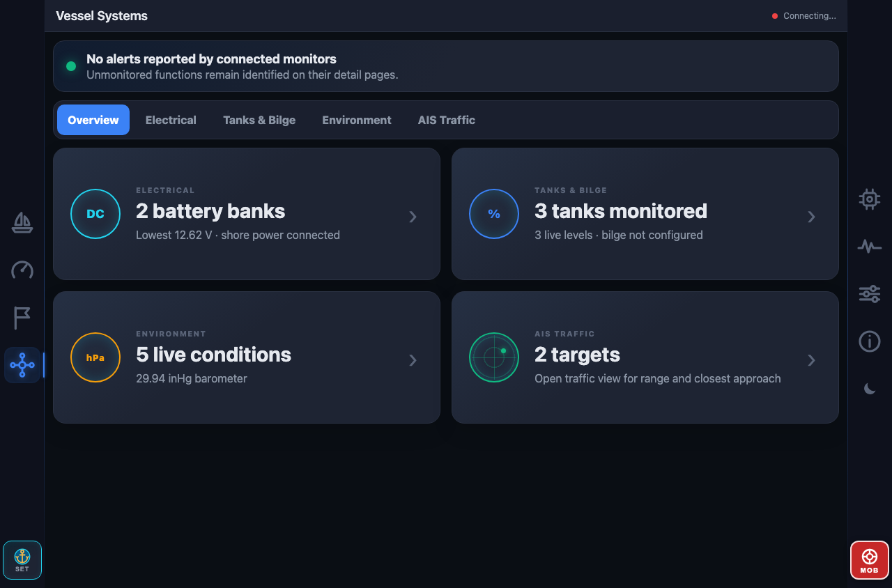Click the AIS radar circle icon
Screen dimensions: 892x588
coord(494,357)
